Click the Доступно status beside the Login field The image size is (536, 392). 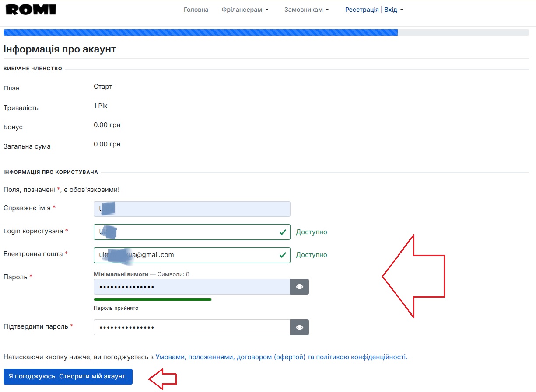tap(312, 232)
